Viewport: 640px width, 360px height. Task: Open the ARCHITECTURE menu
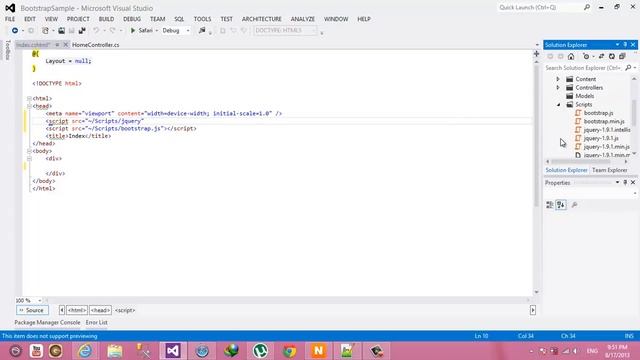point(262,19)
